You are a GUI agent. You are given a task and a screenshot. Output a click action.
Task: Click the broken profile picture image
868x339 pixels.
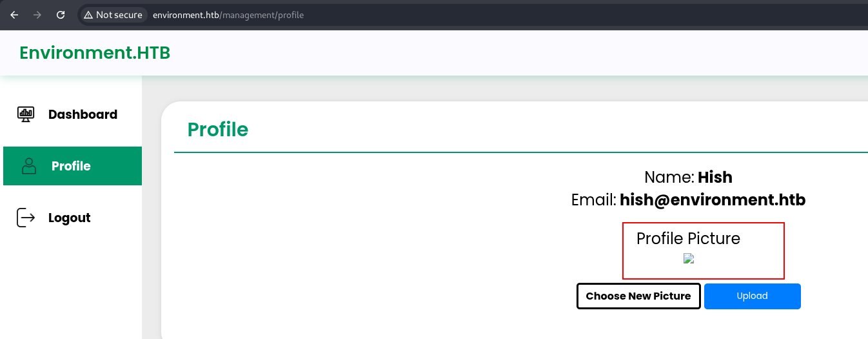[688, 259]
